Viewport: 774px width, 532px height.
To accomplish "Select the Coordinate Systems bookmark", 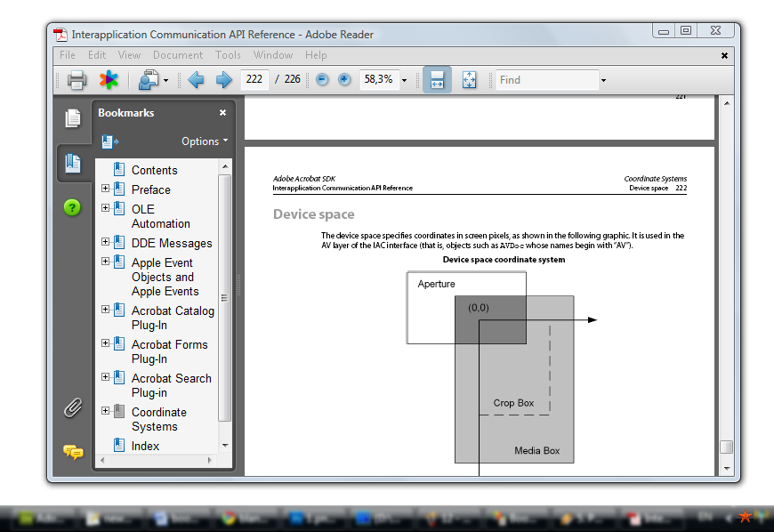I will (159, 420).
